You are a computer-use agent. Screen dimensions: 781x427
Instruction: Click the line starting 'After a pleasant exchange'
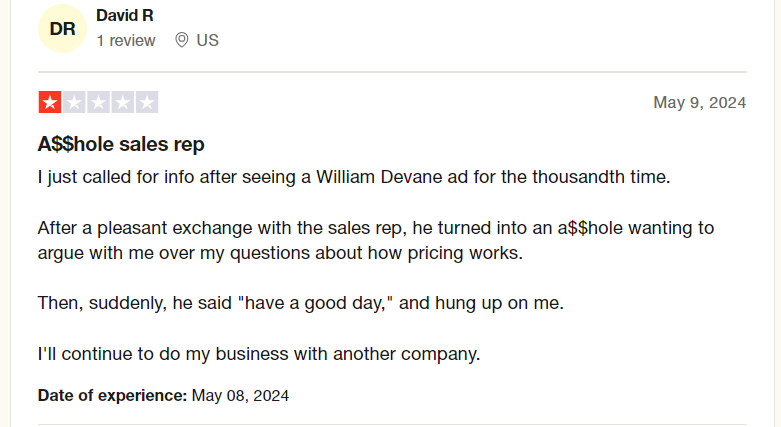pyautogui.click(x=376, y=228)
